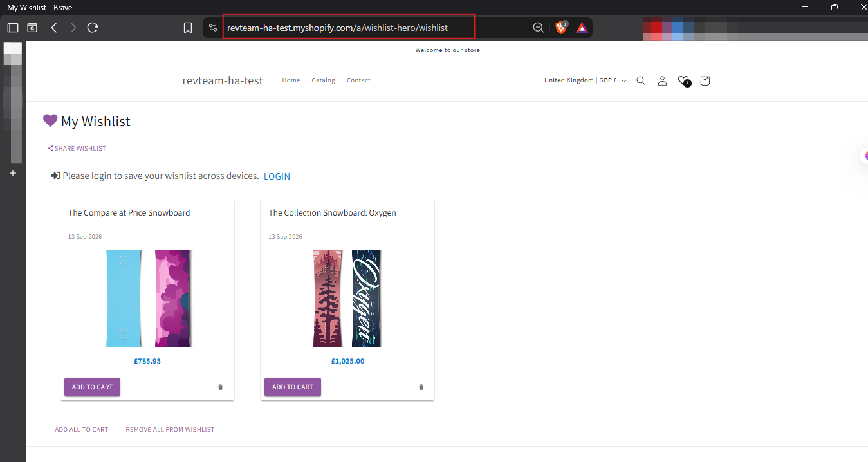Open the Contact menu item
Viewport: 868px width, 462px height.
(x=358, y=80)
